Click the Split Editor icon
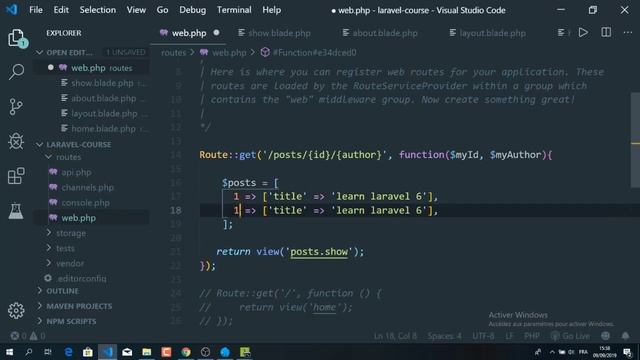The image size is (640, 360). point(606,33)
